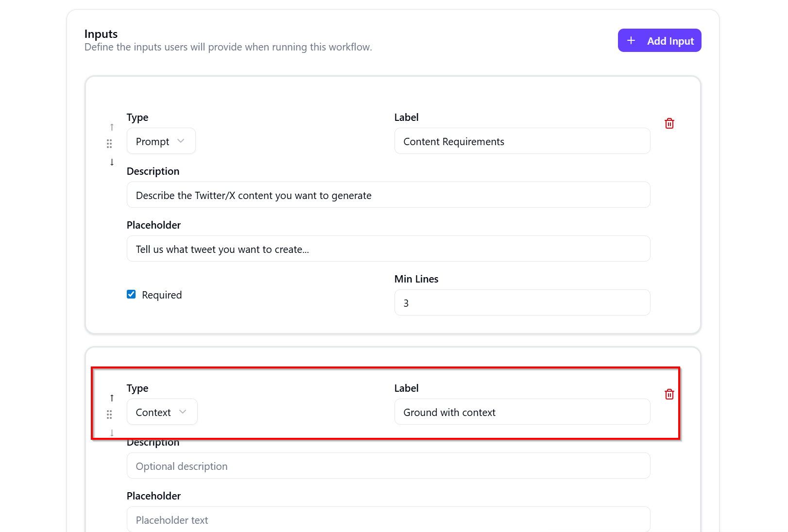Image resolution: width=788 pixels, height=532 pixels.
Task: Edit the Content Requirements label field
Action: [522, 141]
